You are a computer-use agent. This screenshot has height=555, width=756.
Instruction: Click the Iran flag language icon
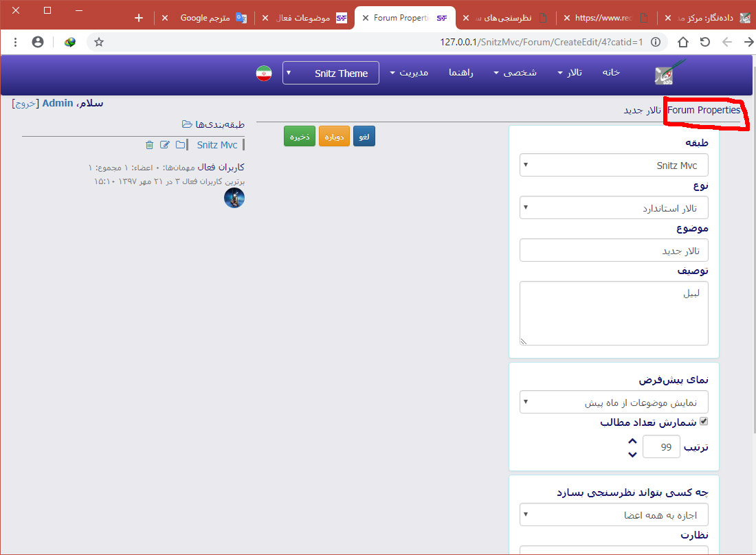[264, 73]
